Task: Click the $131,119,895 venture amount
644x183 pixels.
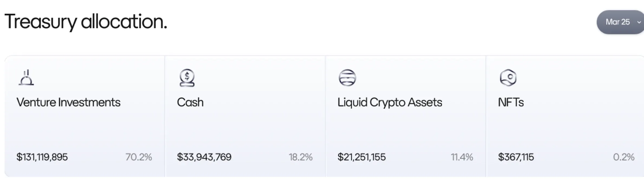Action: point(42,157)
